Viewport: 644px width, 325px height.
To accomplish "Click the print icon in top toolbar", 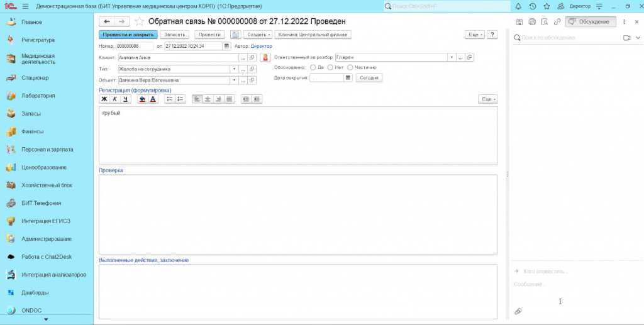I will (x=532, y=22).
